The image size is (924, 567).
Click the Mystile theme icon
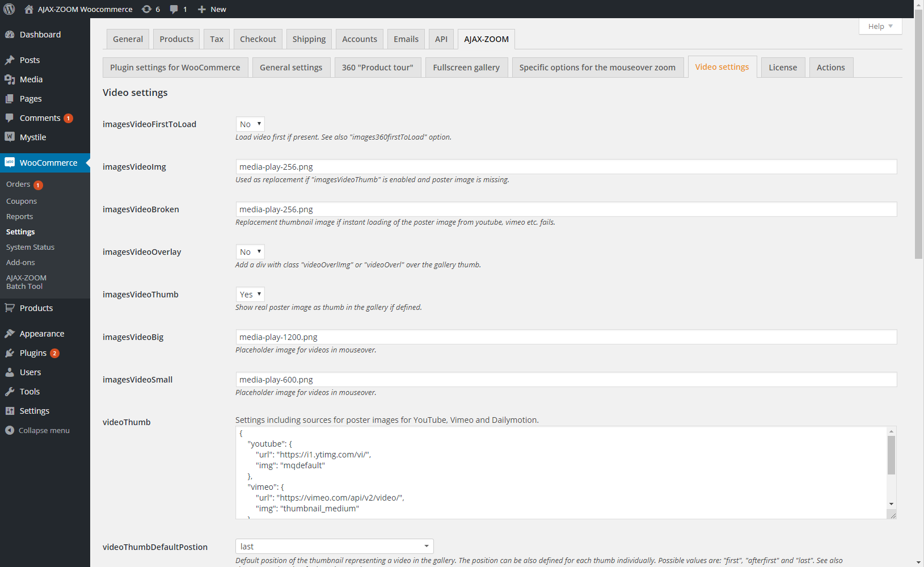pyautogui.click(x=10, y=137)
